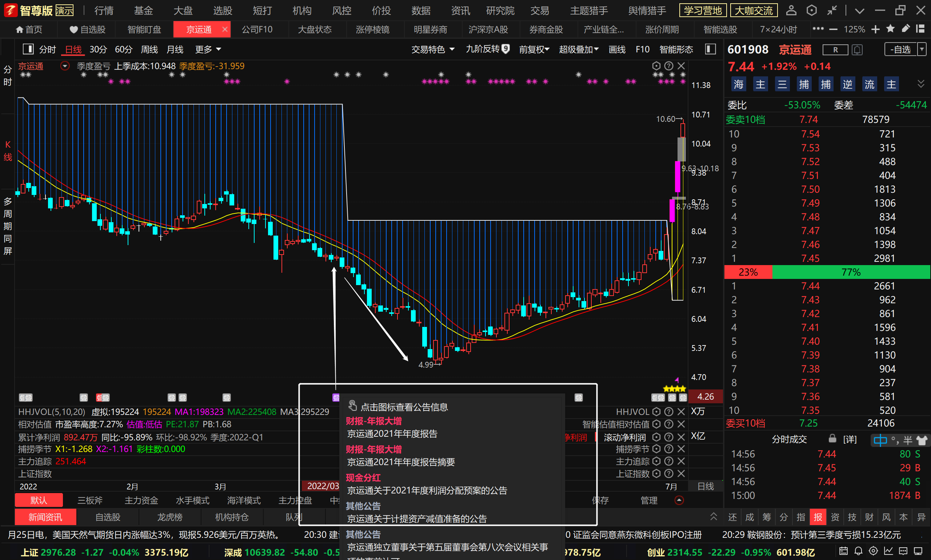Select the 30分 chart period
Screen dimensions: 931x560
98,49
